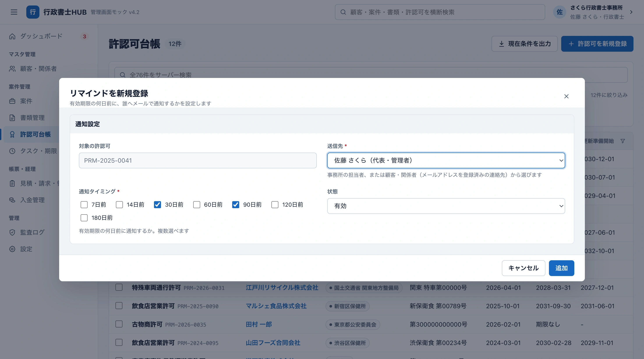Click the server search magnifier icon
This screenshot has height=359, width=644.
pos(122,75)
